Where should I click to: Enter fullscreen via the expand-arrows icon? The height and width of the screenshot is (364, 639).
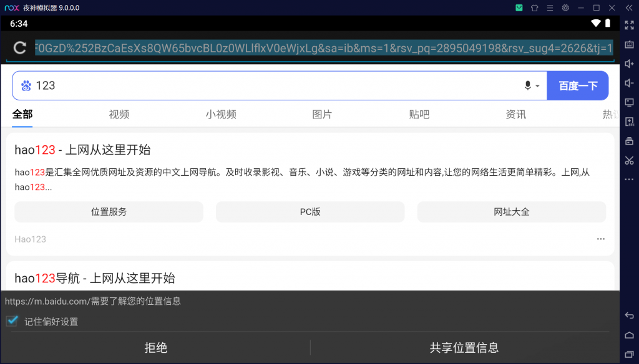pos(630,25)
